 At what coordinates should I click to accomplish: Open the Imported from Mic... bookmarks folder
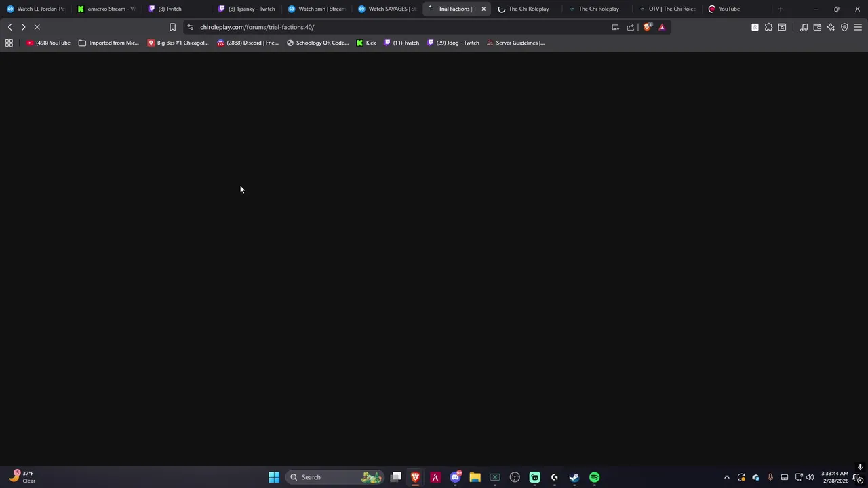tap(108, 43)
